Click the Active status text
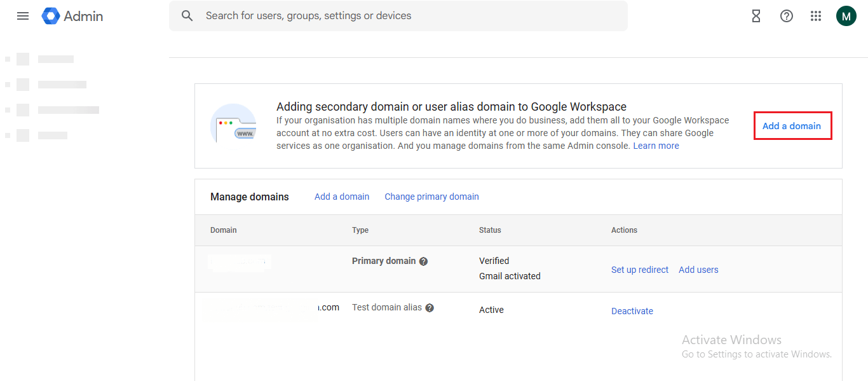Screen dimensions: 868x381 point(491,310)
